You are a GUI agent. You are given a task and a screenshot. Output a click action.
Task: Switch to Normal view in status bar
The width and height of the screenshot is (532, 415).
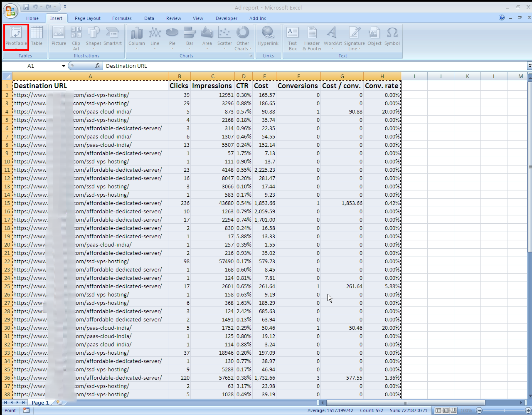click(x=438, y=410)
